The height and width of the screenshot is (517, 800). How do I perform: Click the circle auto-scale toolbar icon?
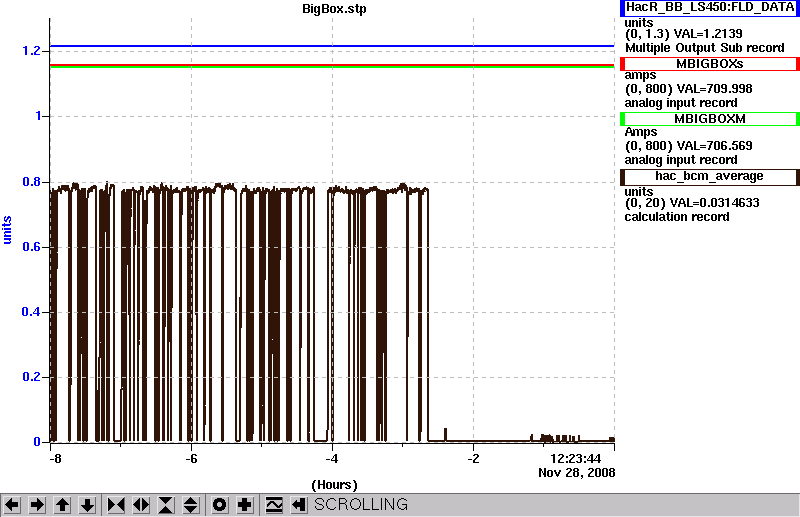220,505
